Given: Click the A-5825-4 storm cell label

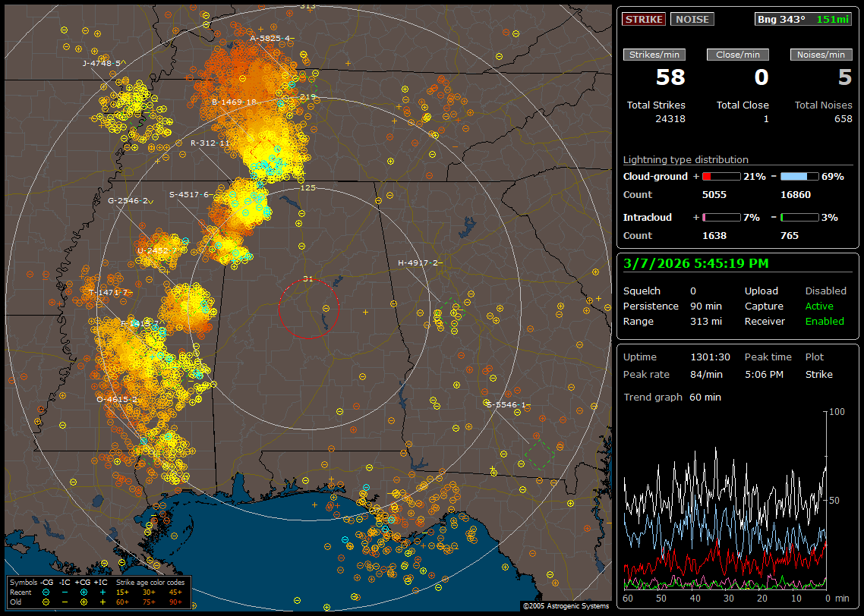Looking at the screenshot, I should (270, 38).
